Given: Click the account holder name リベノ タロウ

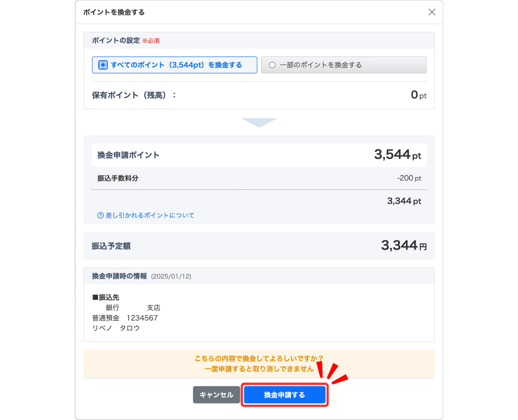Looking at the screenshot, I should [116, 328].
